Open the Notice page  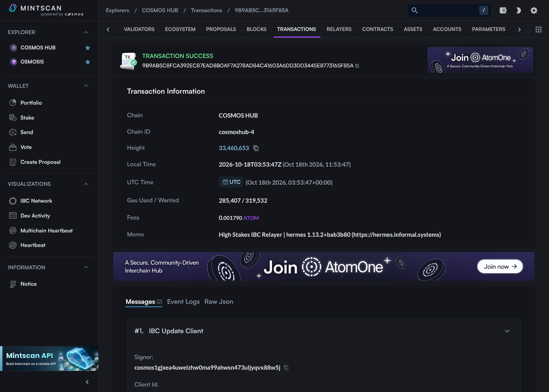28,284
